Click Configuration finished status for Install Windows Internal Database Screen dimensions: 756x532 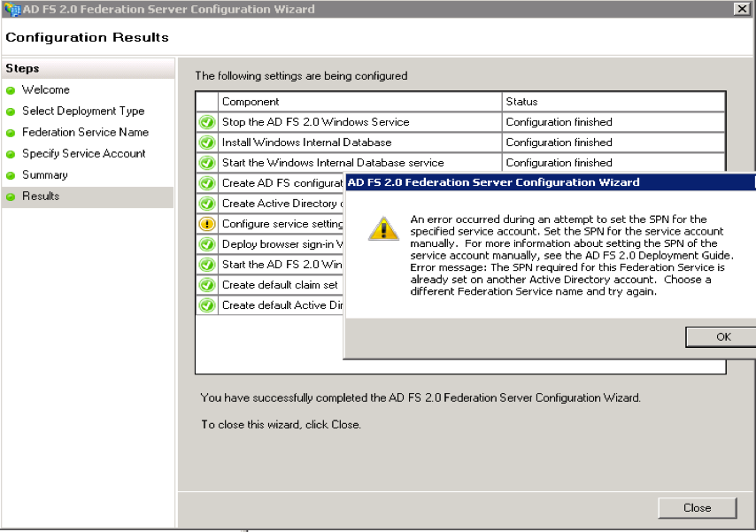coord(559,143)
